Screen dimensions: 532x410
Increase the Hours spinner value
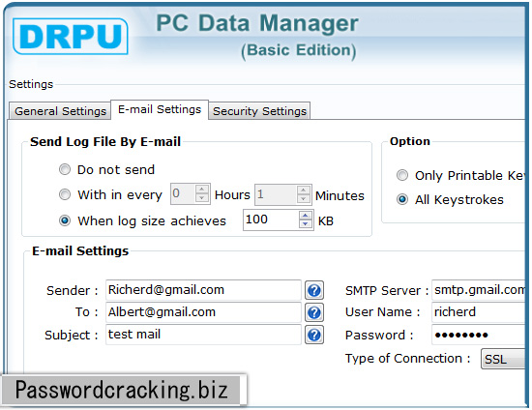click(x=202, y=190)
